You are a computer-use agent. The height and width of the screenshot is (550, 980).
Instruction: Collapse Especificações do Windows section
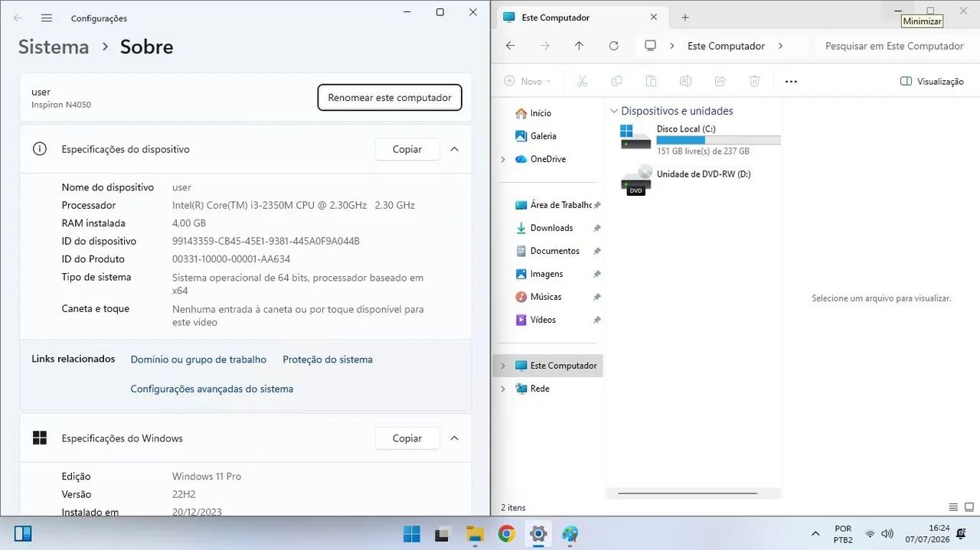454,438
